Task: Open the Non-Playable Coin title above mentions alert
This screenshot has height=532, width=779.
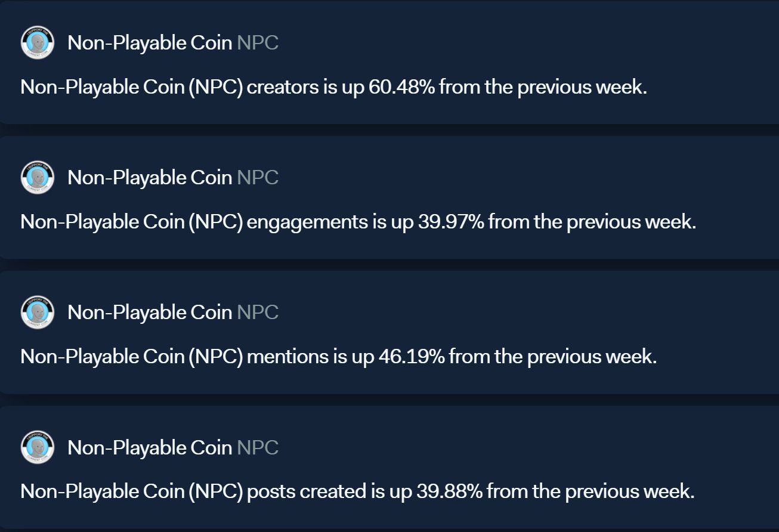Action: (150, 313)
